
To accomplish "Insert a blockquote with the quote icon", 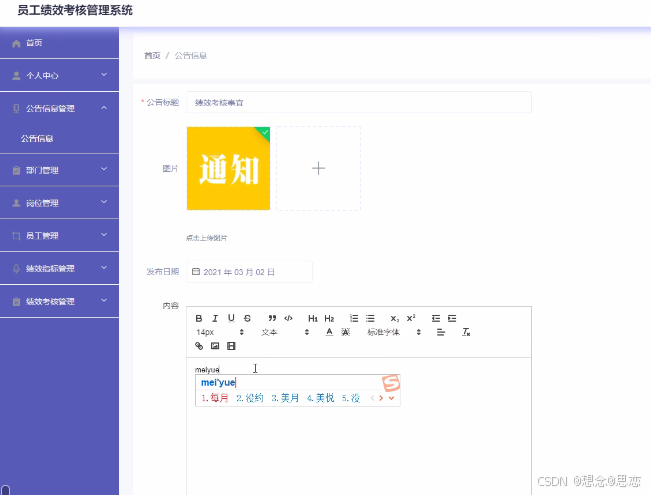I will (x=272, y=318).
